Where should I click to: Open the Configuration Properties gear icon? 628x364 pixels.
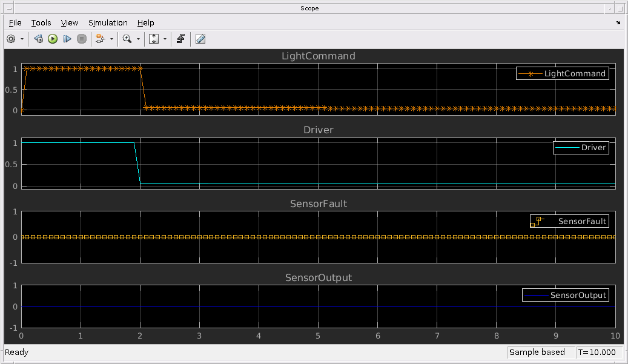[x=11, y=39]
